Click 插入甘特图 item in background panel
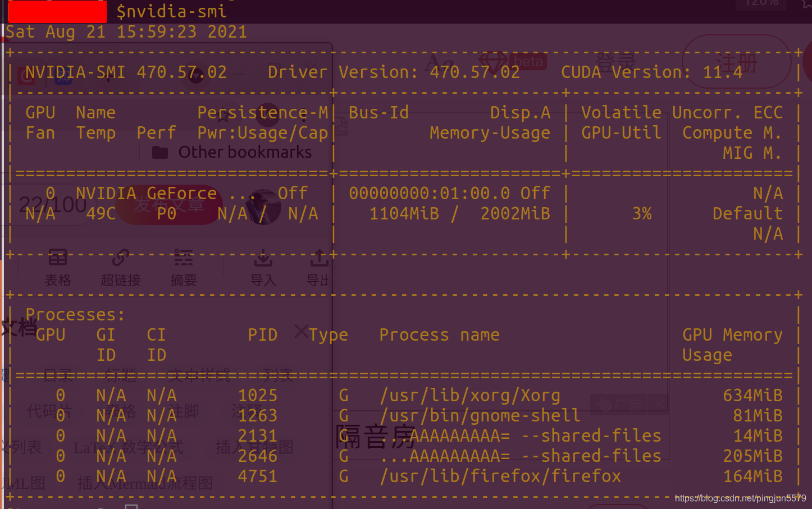This screenshot has width=812, height=509. pyautogui.click(x=255, y=447)
